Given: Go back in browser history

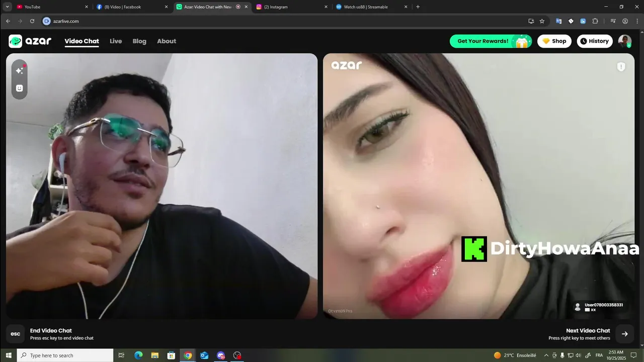Looking at the screenshot, I should 8,21.
